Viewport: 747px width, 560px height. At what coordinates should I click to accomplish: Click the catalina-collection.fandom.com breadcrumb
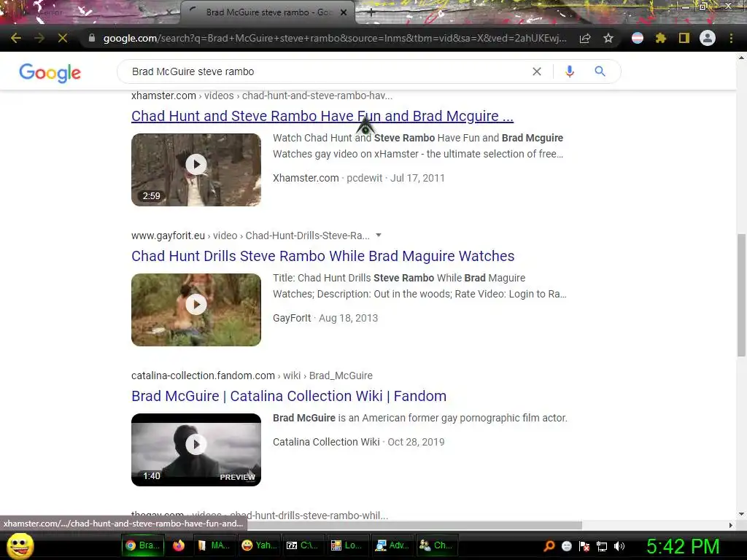tap(252, 376)
